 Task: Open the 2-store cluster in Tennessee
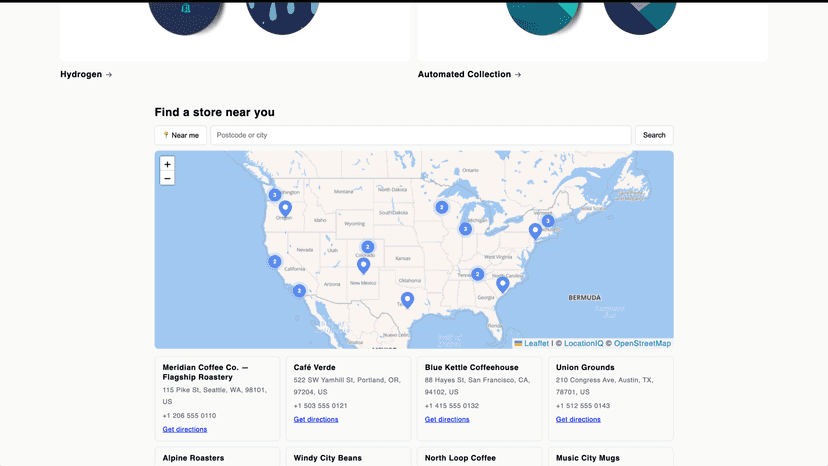point(477,274)
